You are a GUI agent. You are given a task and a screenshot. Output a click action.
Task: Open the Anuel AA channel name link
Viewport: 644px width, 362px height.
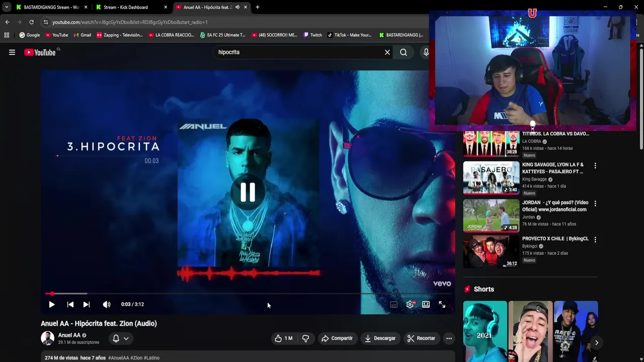point(69,335)
